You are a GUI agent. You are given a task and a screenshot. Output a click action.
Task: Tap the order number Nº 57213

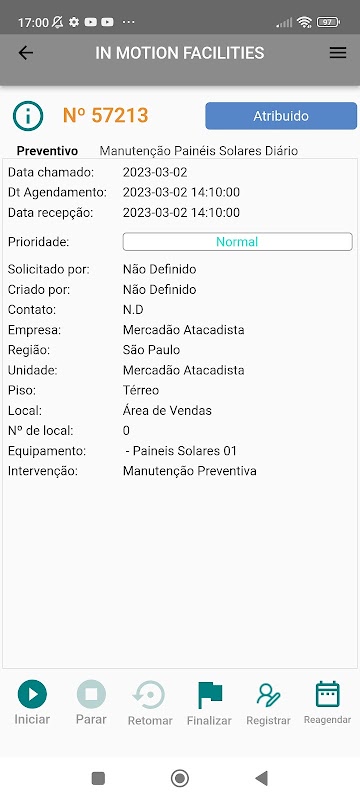point(106,116)
